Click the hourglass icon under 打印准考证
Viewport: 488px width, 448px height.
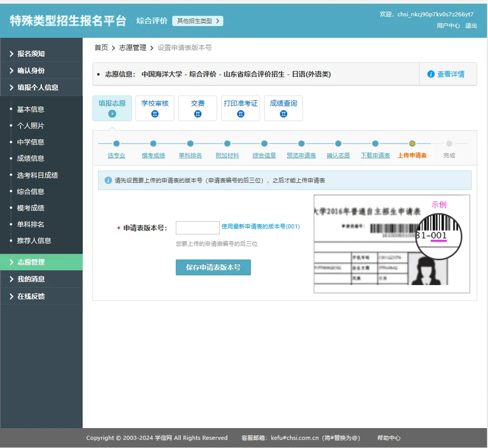[241, 114]
